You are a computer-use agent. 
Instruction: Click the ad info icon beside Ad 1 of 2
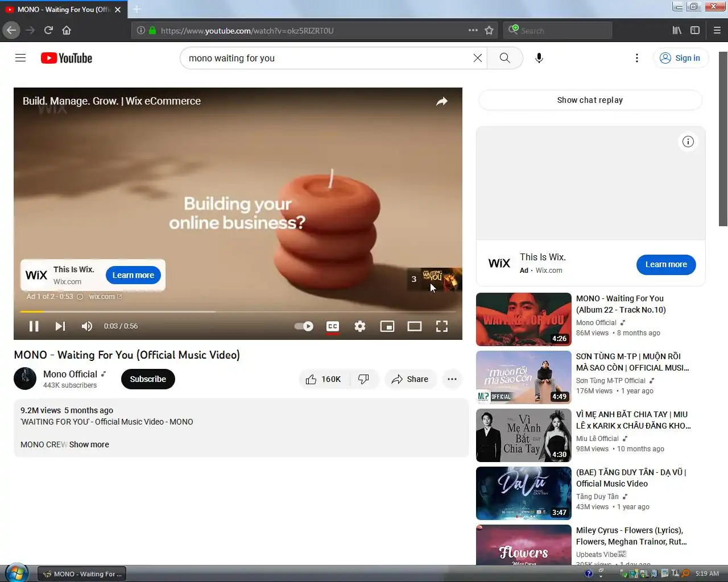pos(80,297)
